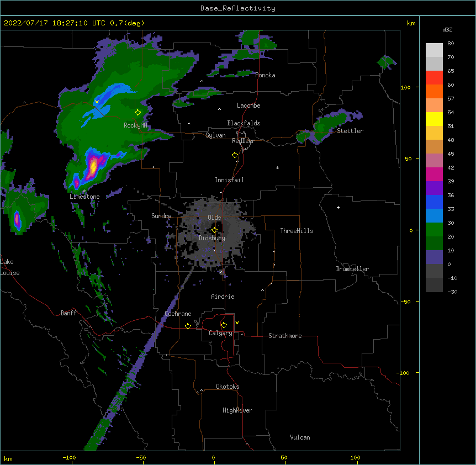Screen dimensions: 476x465
Task: Click the asterisk marker above Limestone label
Action: pyautogui.click(x=84, y=191)
